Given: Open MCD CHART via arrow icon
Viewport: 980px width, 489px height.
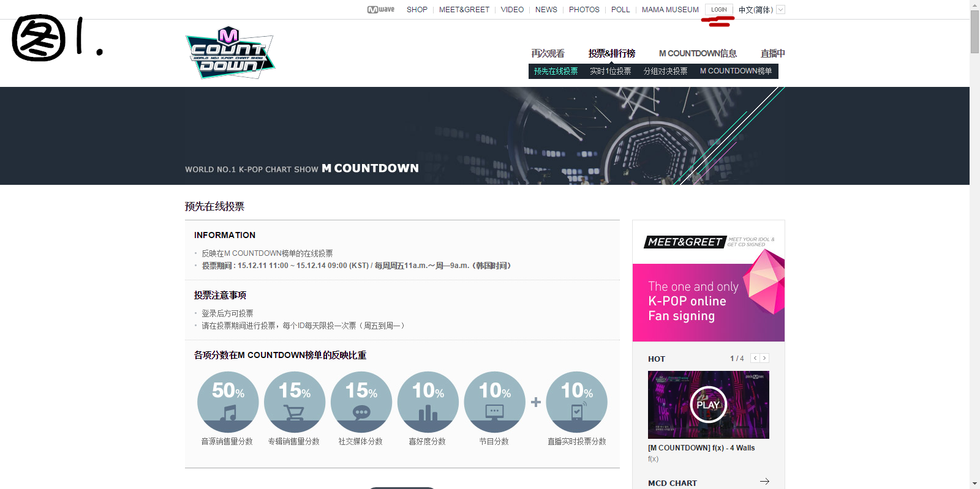Looking at the screenshot, I should point(764,482).
